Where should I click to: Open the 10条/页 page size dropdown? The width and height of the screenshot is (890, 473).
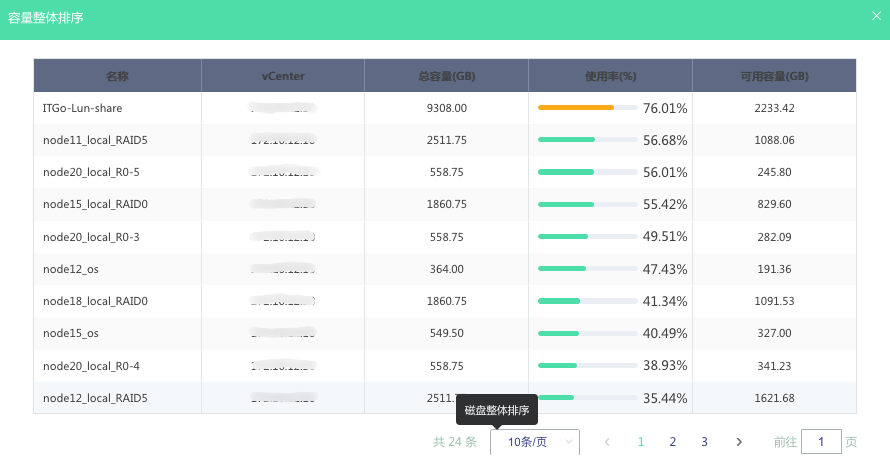pyautogui.click(x=535, y=442)
